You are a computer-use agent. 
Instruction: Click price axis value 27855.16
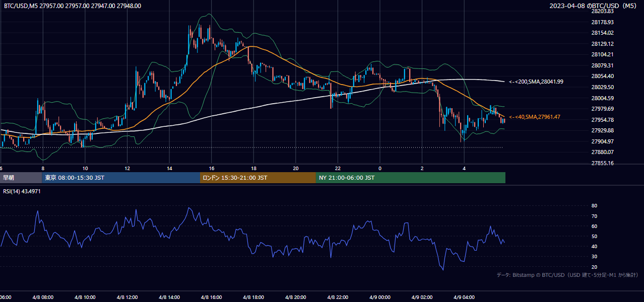tap(602, 163)
